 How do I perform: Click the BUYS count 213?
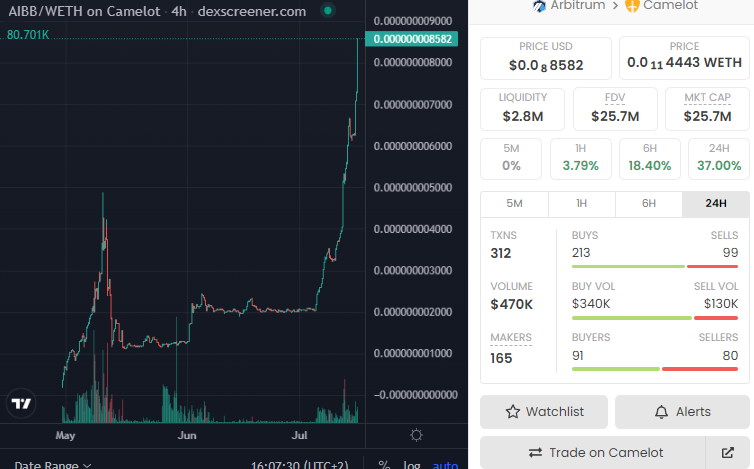[581, 253]
